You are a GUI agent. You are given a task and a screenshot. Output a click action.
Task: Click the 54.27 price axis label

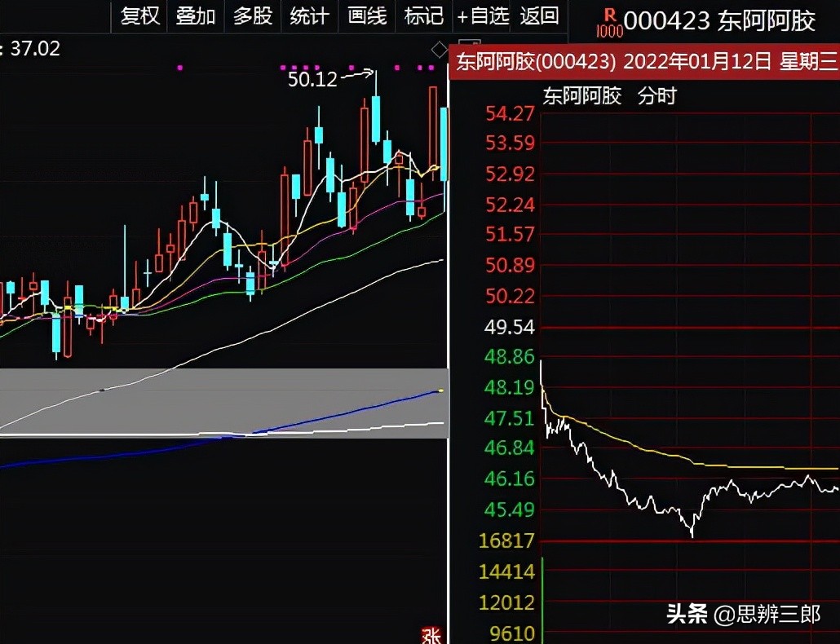[510, 113]
